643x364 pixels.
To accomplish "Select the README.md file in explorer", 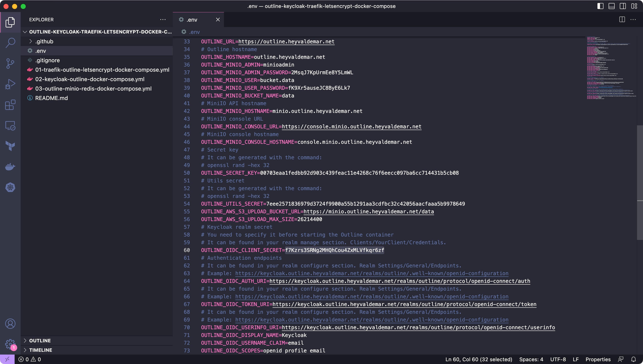I will tap(51, 97).
